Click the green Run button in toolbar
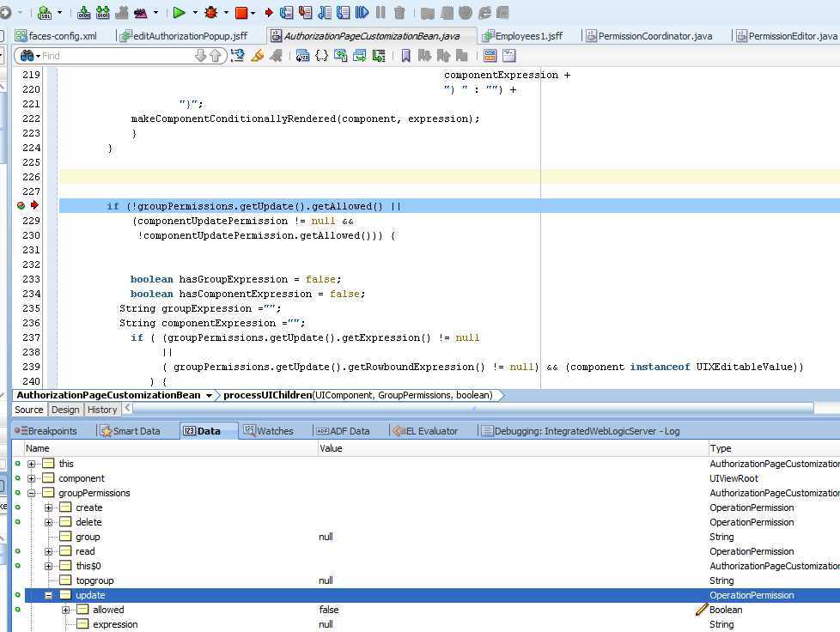Image resolution: width=840 pixels, height=632 pixels. pos(179,13)
